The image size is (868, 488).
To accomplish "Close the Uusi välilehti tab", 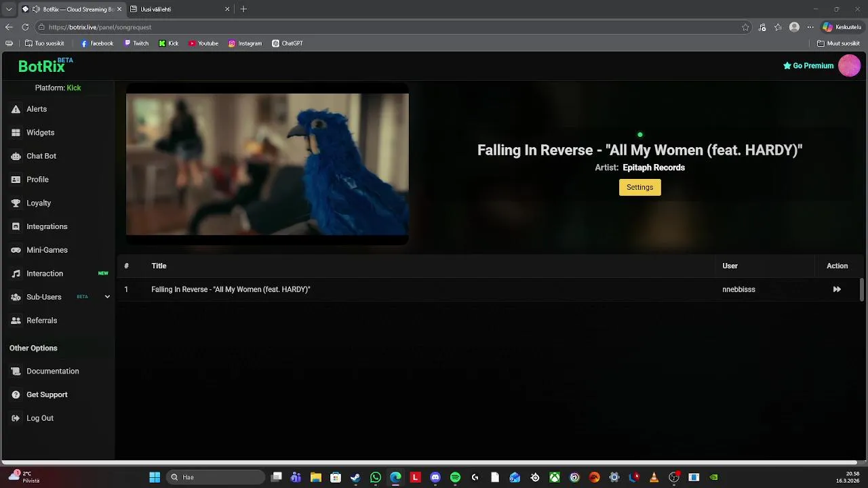I will point(227,9).
